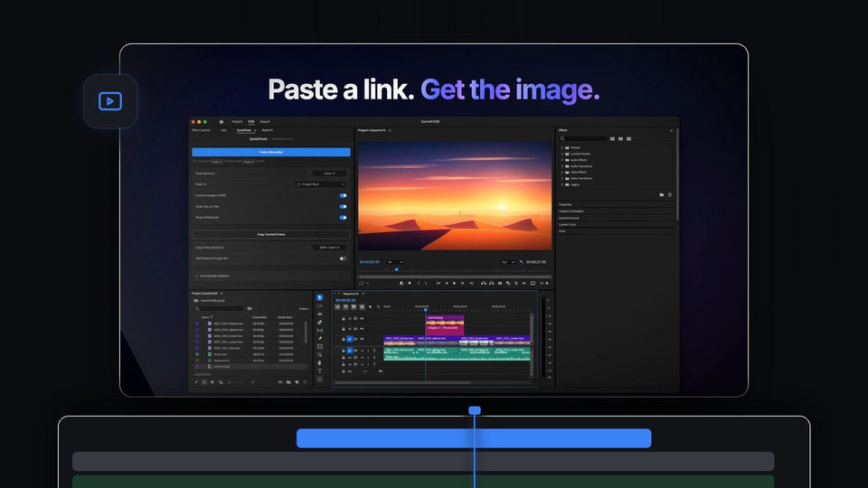The image size is (868, 488).
Task: Click the Copy Current Frame button
Action: pyautogui.click(x=271, y=235)
